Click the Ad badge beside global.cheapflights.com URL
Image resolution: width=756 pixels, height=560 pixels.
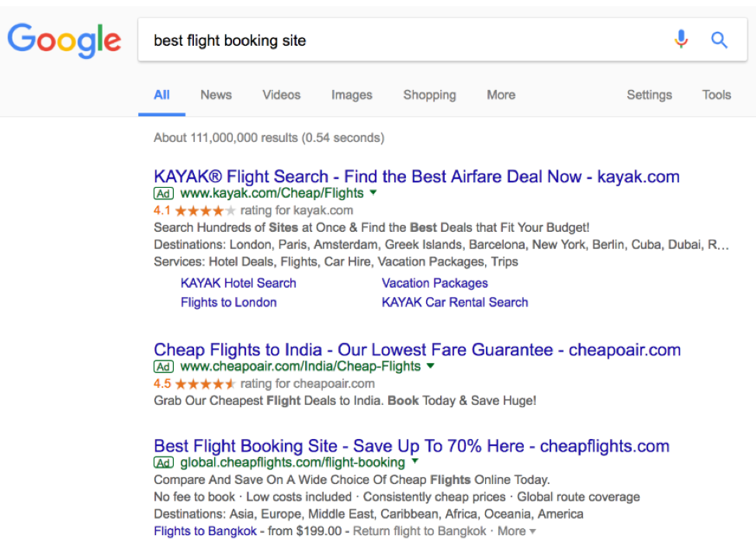164,463
